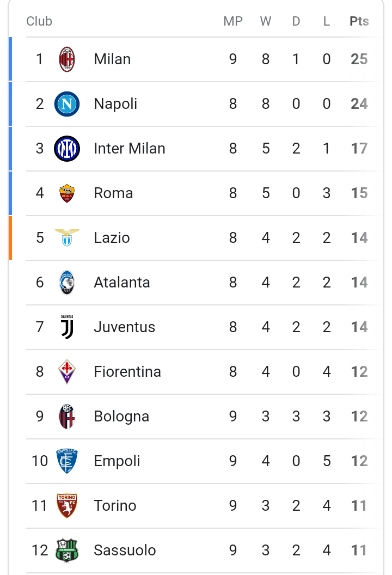The image size is (392, 575).
Task: Click the Lazio eagle logo
Action: tap(67, 237)
